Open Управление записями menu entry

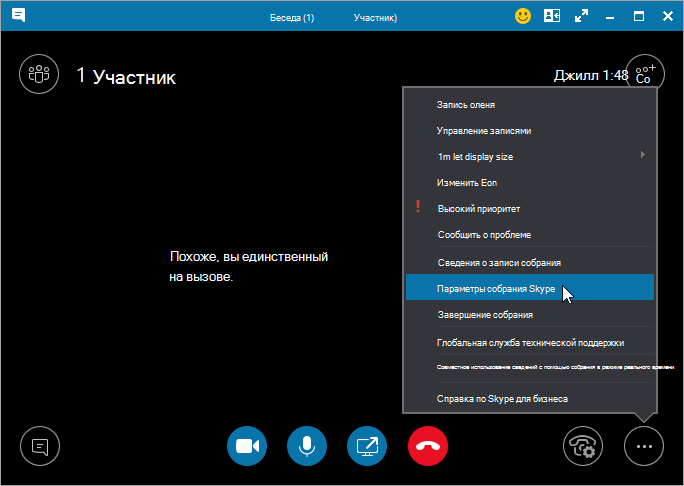click(530, 131)
